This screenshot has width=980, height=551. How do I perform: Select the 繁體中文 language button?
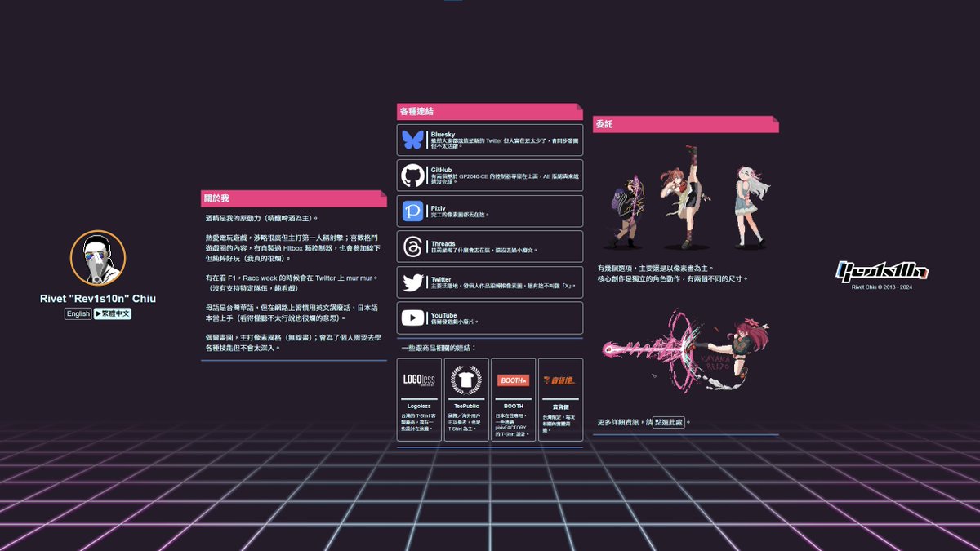(113, 313)
